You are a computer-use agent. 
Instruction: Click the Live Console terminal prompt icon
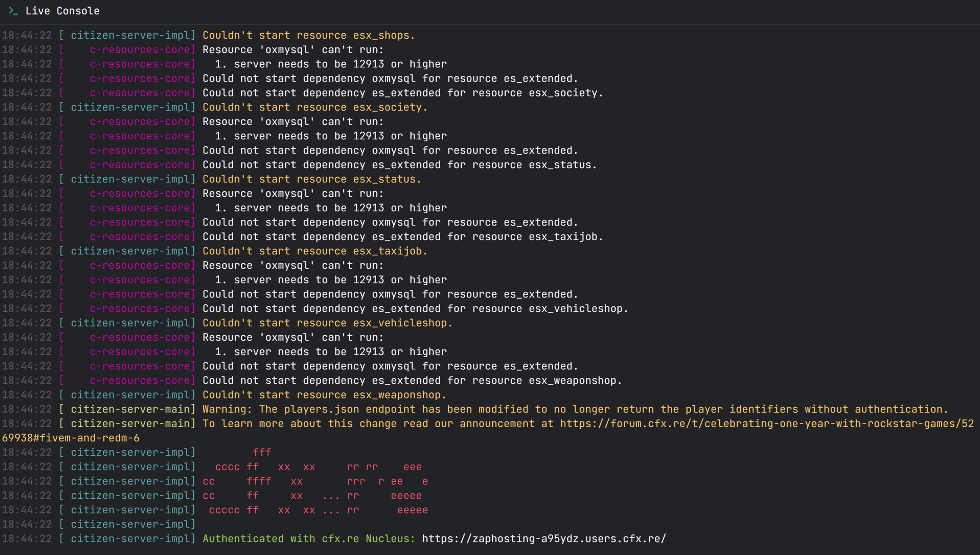tap(13, 11)
